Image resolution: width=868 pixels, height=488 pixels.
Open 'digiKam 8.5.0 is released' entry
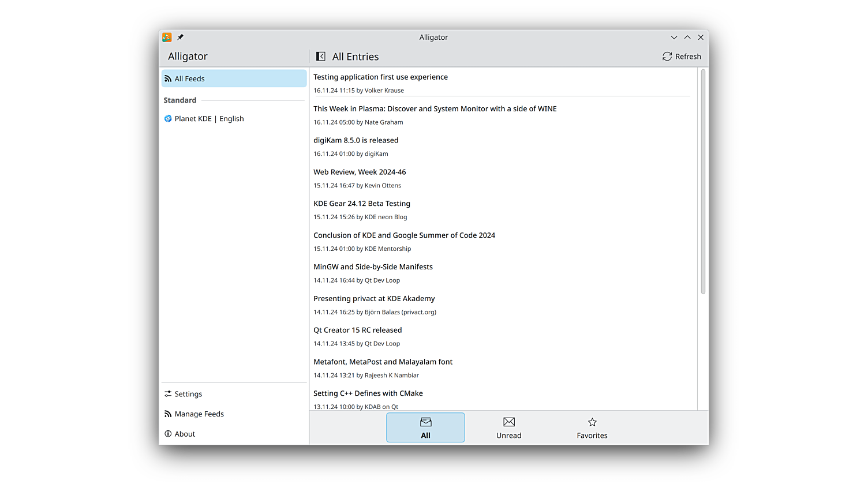[x=356, y=141]
